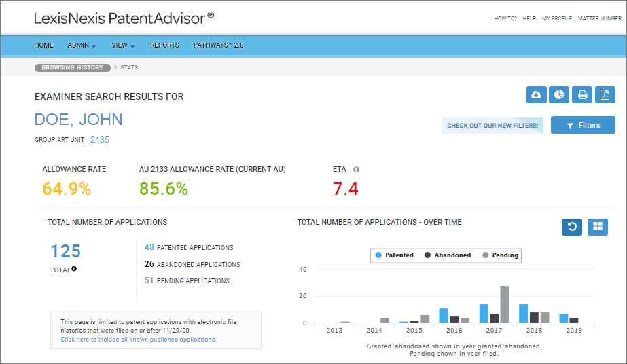Export the page as PDF
This screenshot has width=627, height=364.
coord(605,94)
